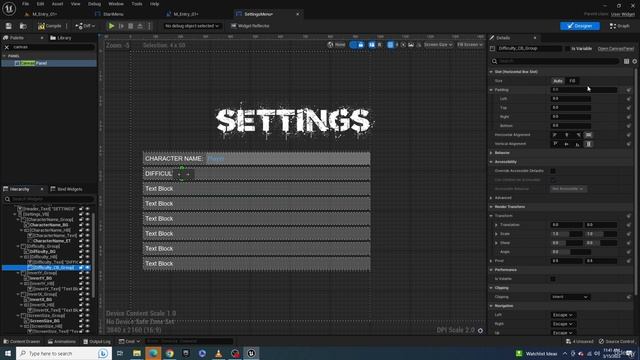Viewport: 640px width, 360px height.
Task: Set vertical alignment to Top icon
Action: [555, 144]
